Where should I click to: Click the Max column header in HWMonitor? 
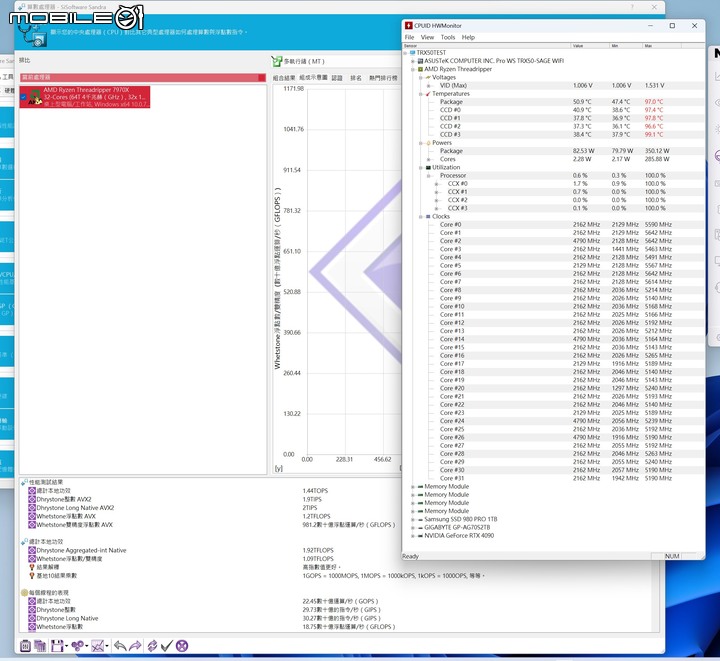click(x=662, y=46)
